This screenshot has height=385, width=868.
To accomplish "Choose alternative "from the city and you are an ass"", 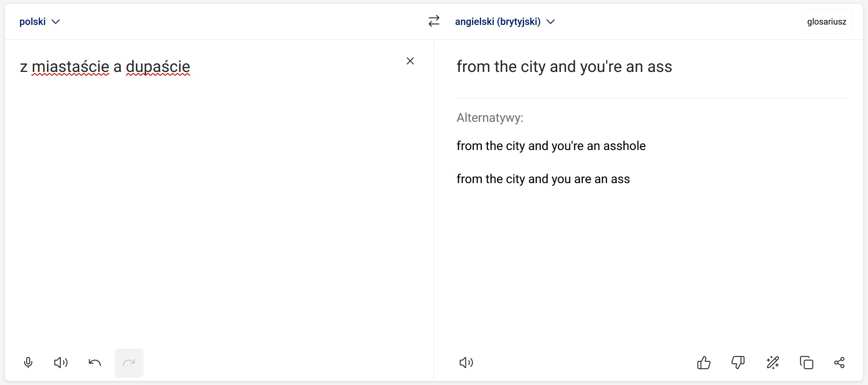I will point(543,179).
